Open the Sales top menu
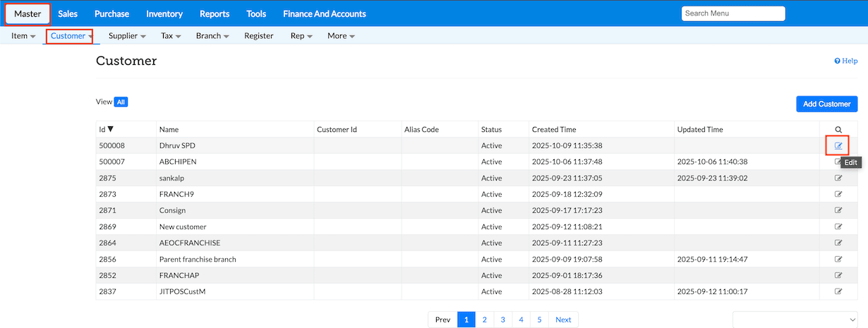The height and width of the screenshot is (328, 868). coord(68,13)
